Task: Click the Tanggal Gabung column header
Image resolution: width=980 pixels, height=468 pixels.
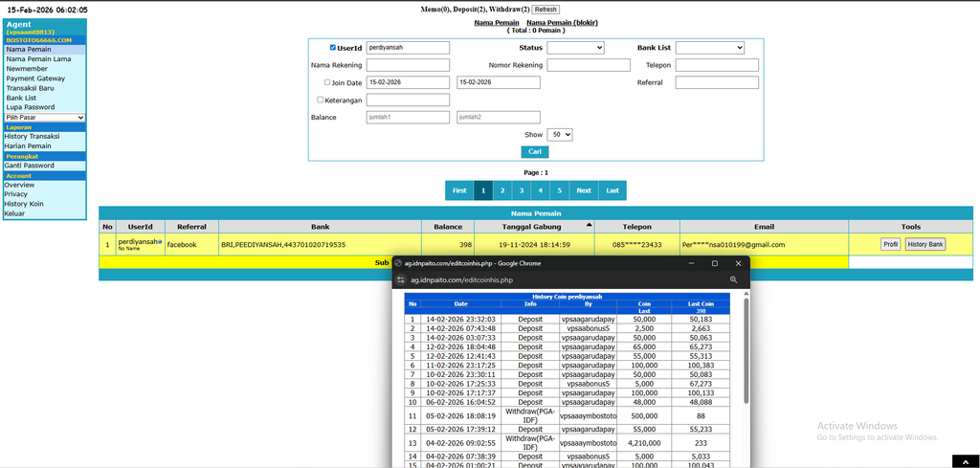Action: coord(534,227)
